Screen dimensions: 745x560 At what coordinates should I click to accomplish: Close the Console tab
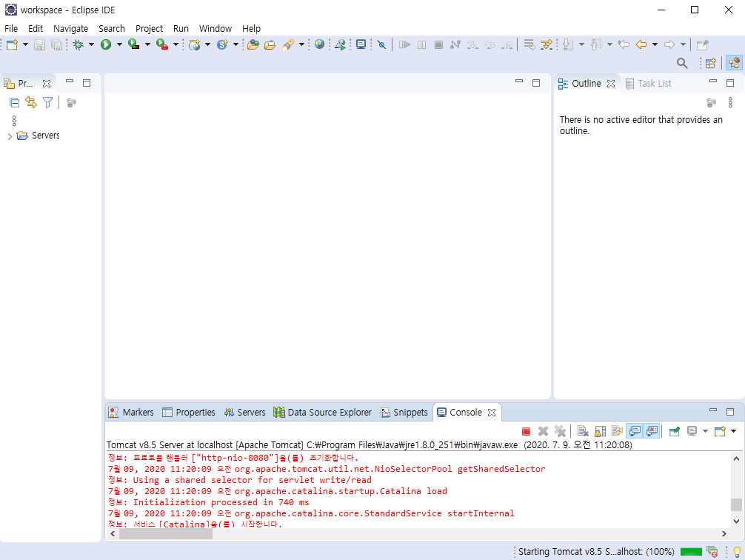coord(492,413)
